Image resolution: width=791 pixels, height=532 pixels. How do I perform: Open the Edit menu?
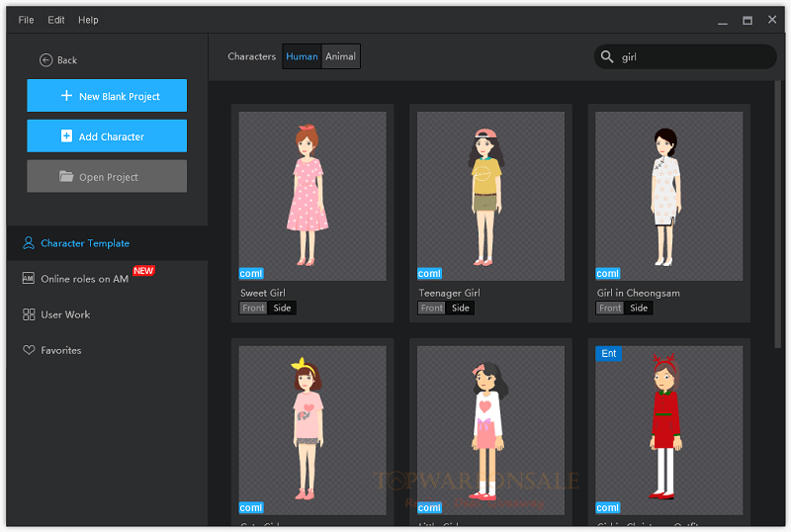56,20
